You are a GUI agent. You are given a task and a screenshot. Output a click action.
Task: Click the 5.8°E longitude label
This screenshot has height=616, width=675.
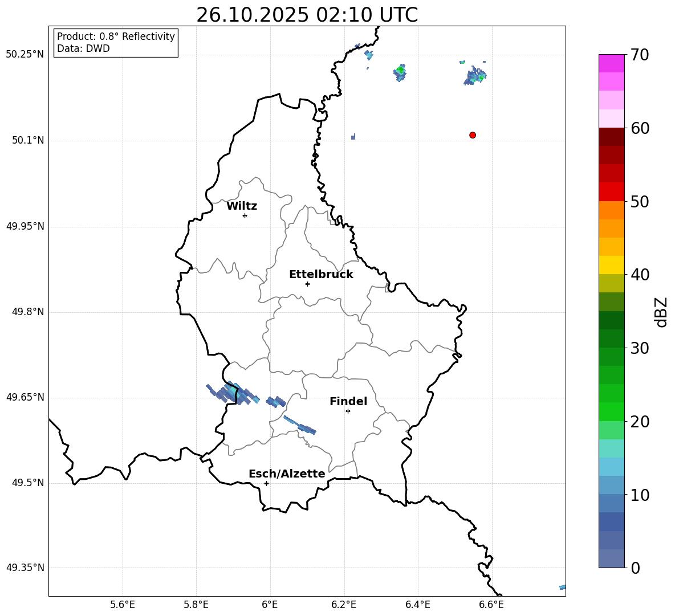[196, 605]
